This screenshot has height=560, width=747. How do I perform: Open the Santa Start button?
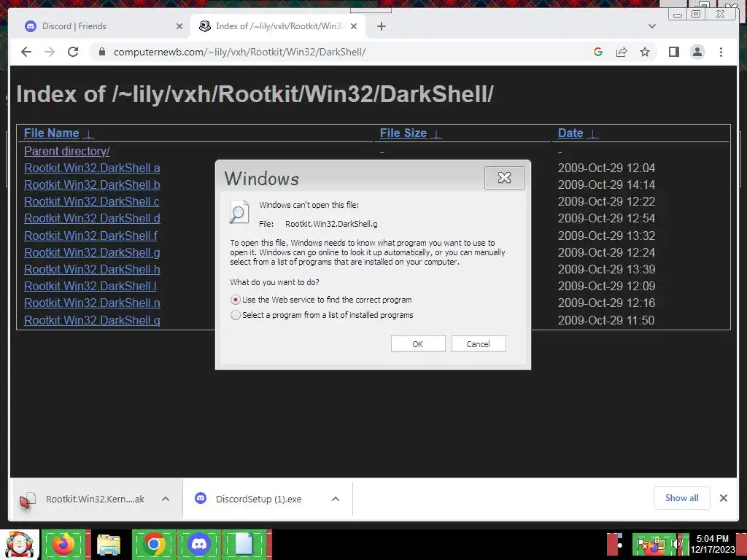20,545
